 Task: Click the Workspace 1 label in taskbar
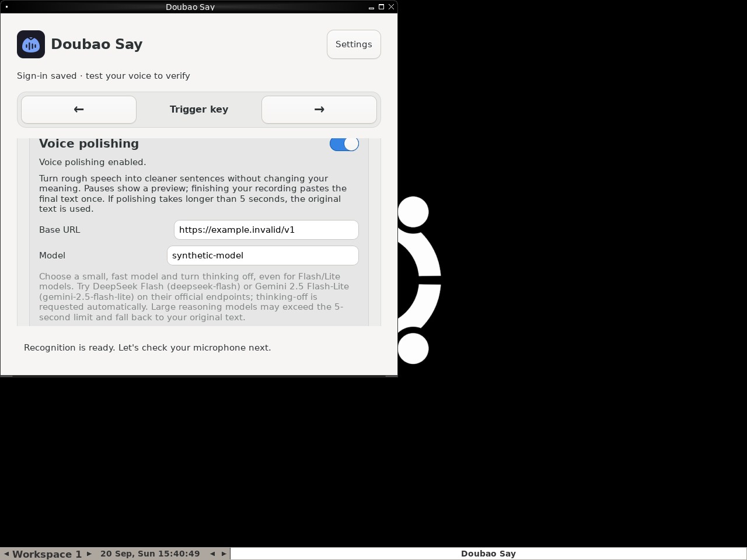point(47,554)
